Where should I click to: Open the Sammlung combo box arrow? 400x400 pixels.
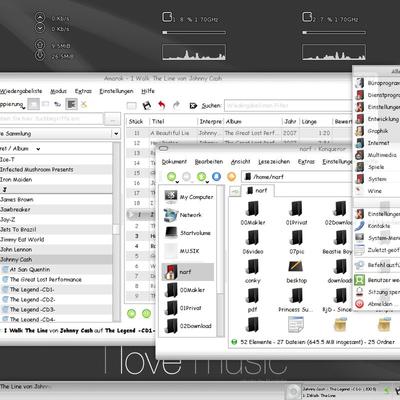pos(116,134)
